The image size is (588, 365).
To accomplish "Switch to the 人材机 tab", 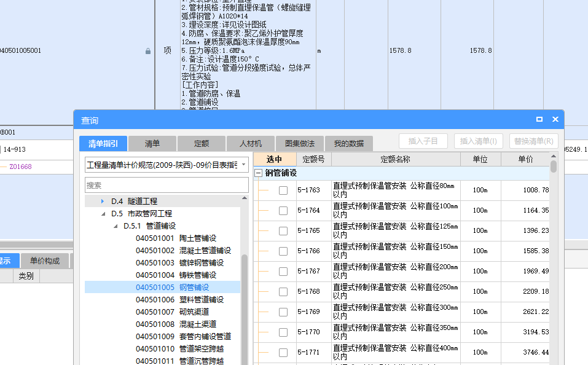I will (251, 144).
